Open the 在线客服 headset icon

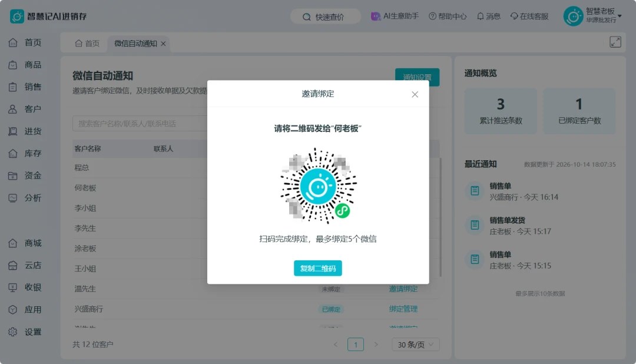point(514,16)
